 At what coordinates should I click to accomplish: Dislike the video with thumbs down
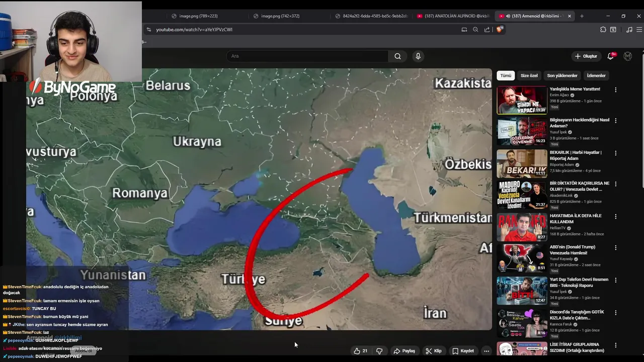(x=379, y=351)
